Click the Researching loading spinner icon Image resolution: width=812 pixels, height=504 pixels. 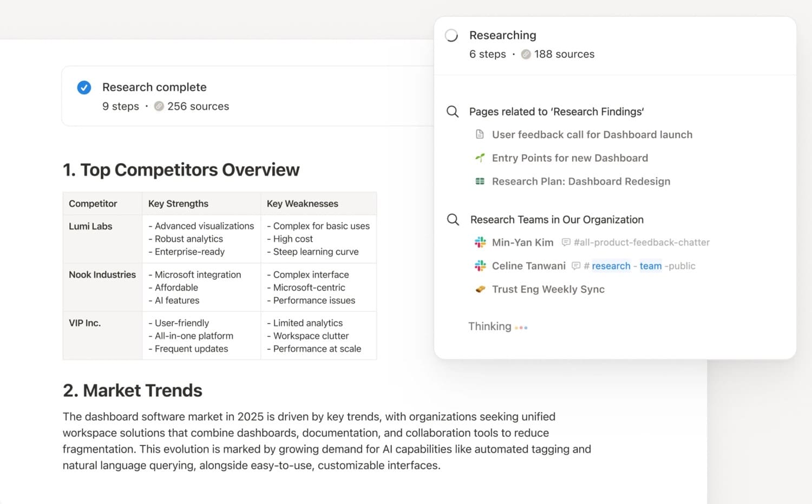click(x=451, y=36)
